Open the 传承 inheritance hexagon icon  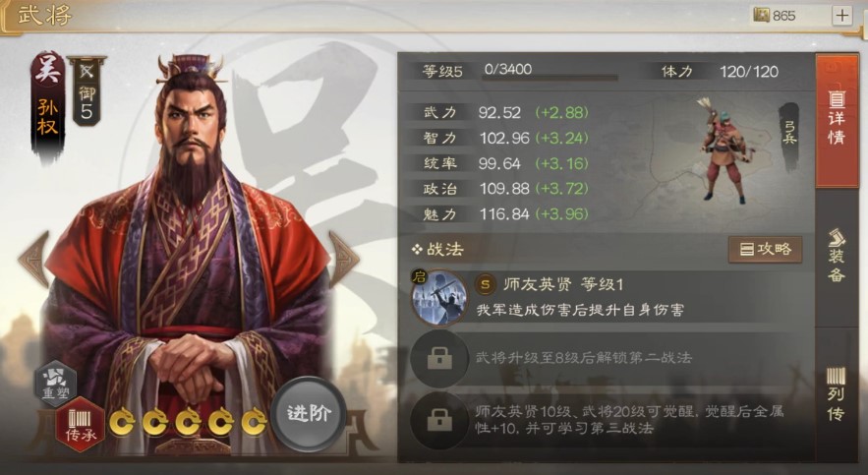[81, 425]
